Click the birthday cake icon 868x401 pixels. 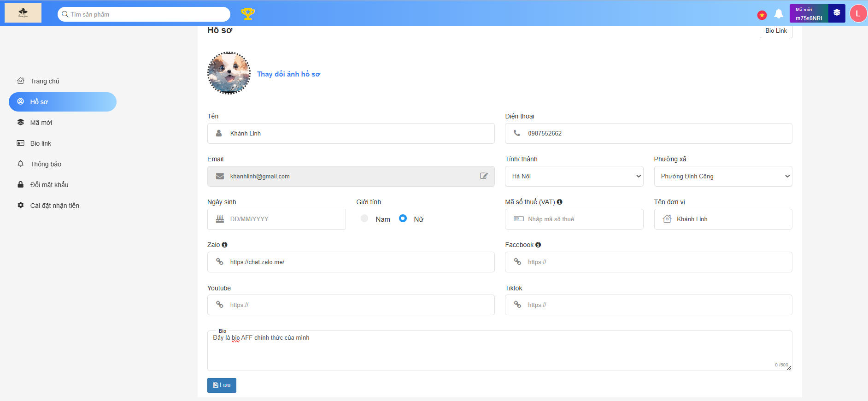pos(220,219)
